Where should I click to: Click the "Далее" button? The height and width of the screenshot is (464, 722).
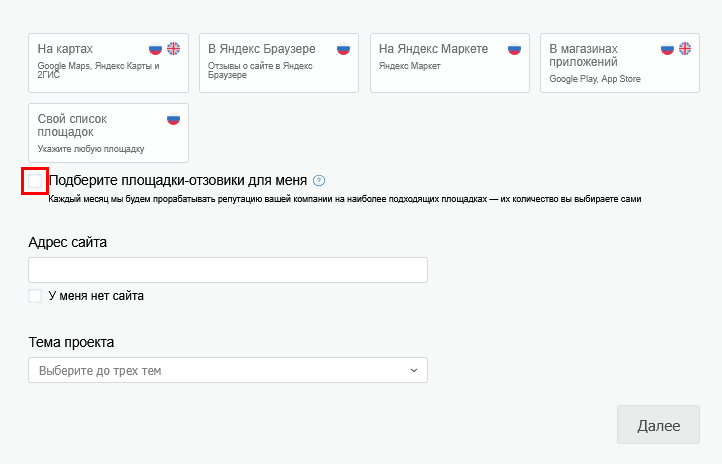click(x=658, y=425)
